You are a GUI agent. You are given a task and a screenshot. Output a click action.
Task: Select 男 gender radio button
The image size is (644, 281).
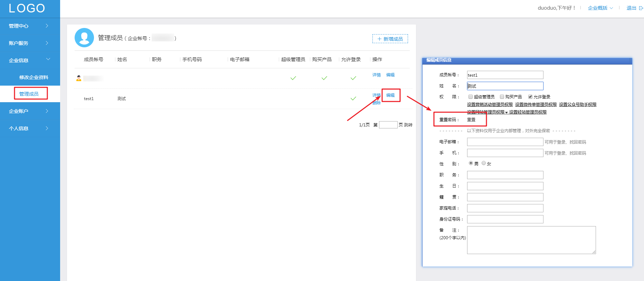[471, 163]
